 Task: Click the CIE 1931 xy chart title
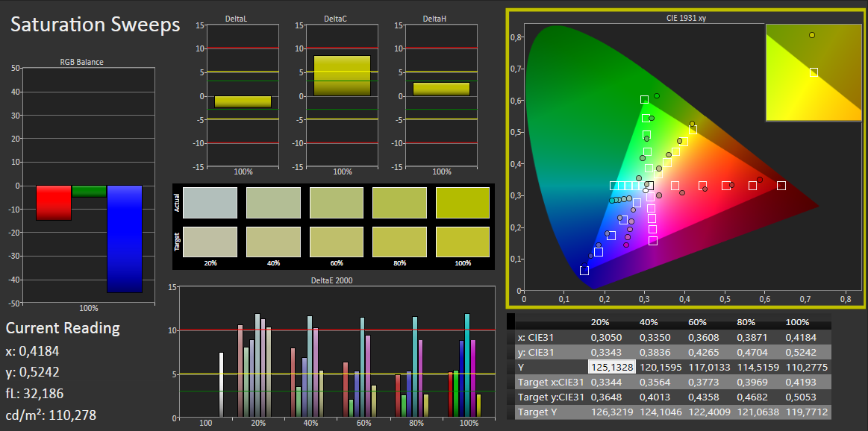[x=686, y=18]
